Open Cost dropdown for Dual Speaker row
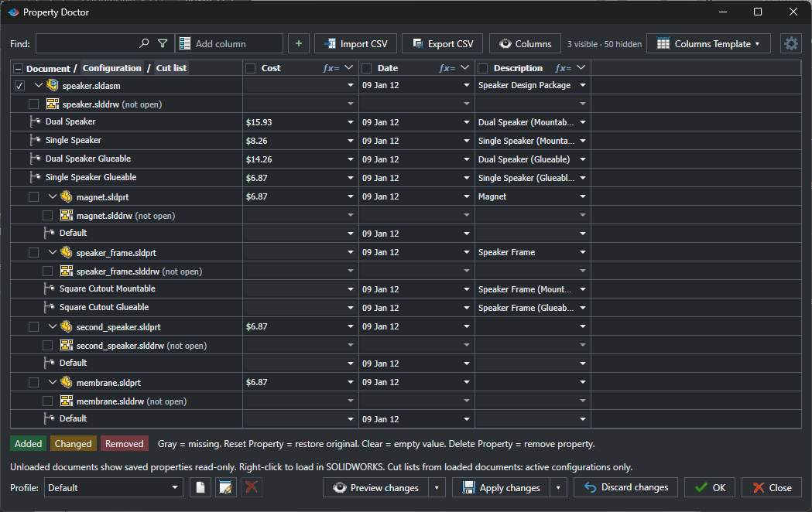 [351, 122]
